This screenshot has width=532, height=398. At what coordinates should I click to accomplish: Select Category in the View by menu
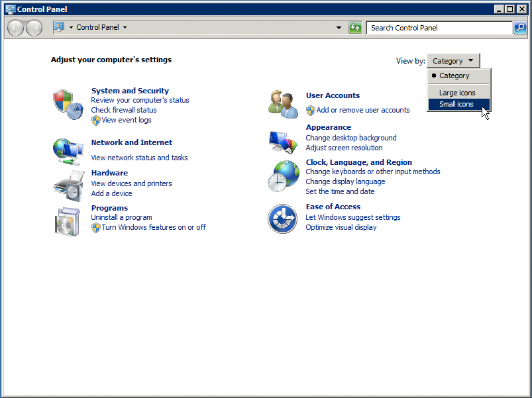coord(459,75)
